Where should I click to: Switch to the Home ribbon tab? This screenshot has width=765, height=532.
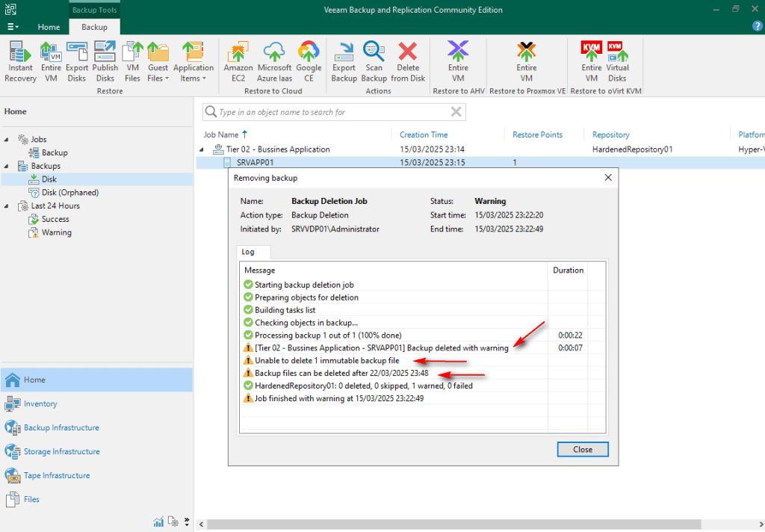49,27
